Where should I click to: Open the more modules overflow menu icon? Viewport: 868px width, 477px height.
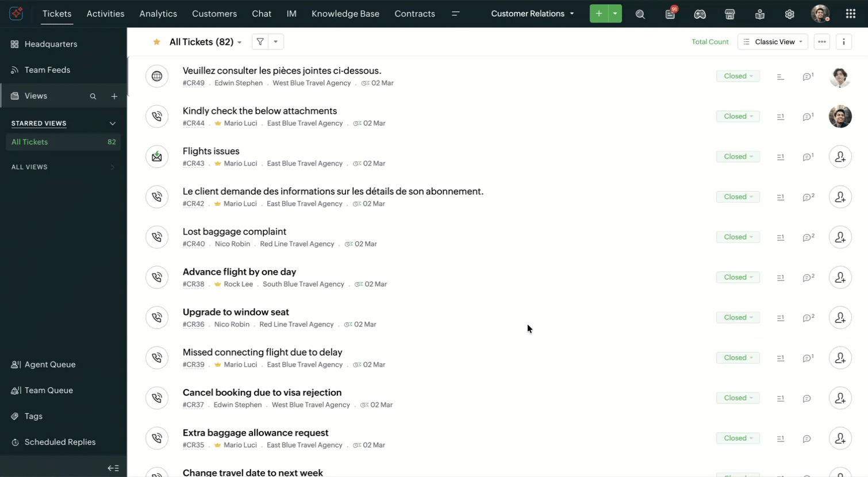pyautogui.click(x=455, y=14)
